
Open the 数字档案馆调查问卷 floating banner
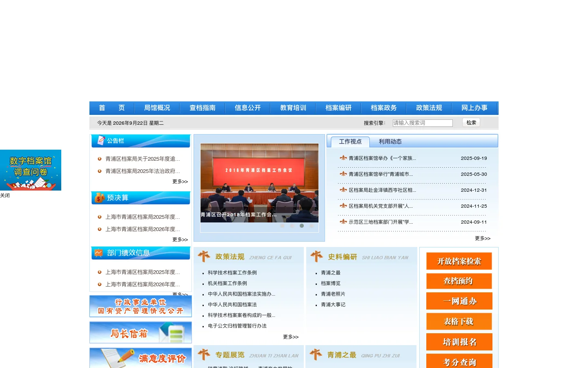31,170
